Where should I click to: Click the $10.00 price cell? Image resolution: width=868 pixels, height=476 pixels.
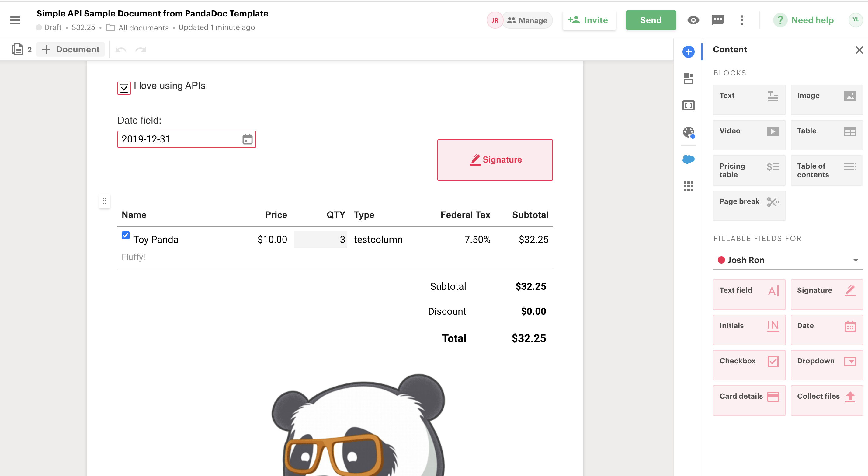pos(272,239)
